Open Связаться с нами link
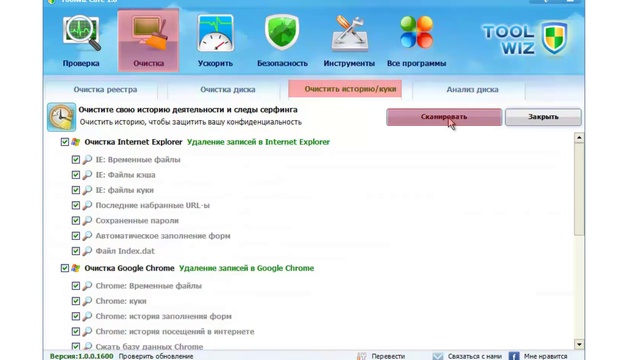 (475, 356)
